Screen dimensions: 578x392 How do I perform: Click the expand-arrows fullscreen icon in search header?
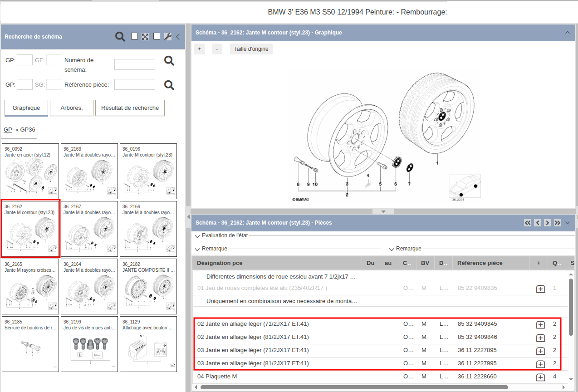145,37
